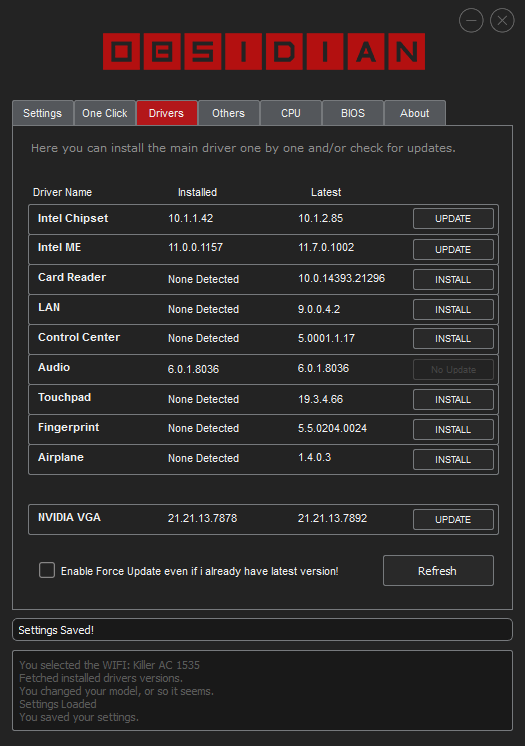Click the Airplane row label
Image resolution: width=525 pixels, height=746 pixels.
click(x=61, y=457)
